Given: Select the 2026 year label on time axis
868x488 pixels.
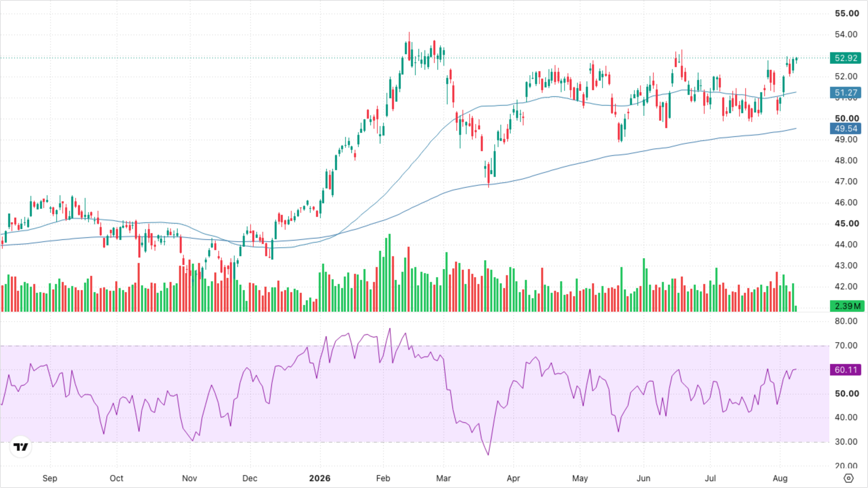Looking at the screenshot, I should [x=320, y=478].
